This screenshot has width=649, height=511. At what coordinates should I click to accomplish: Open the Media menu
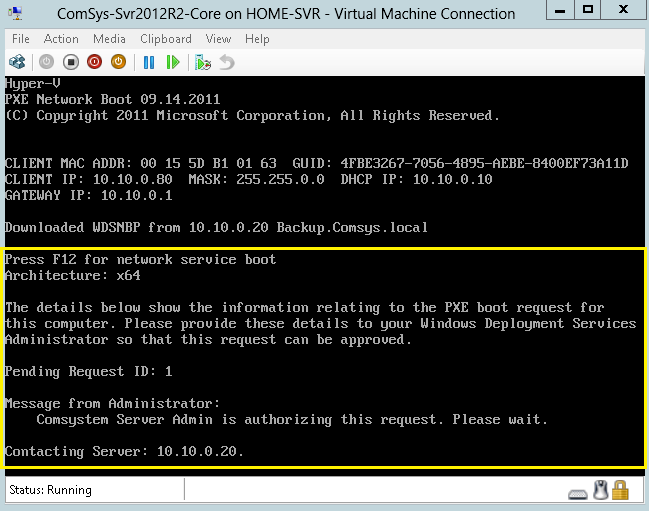click(x=109, y=39)
